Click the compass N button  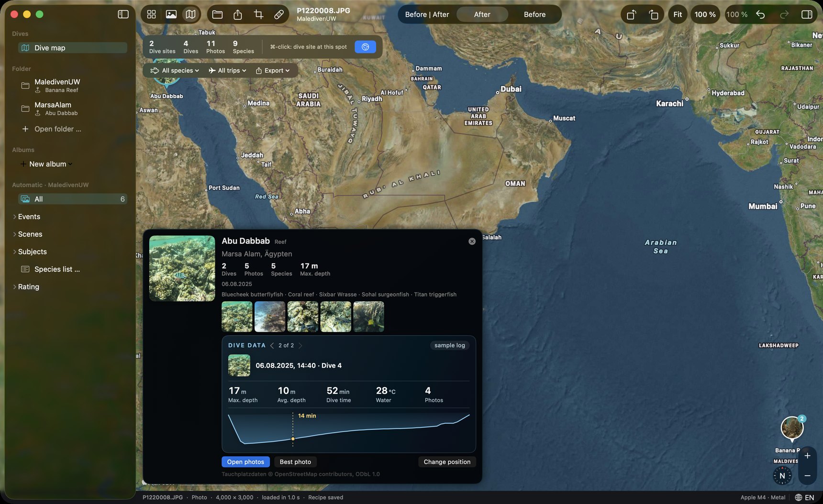coord(782,476)
